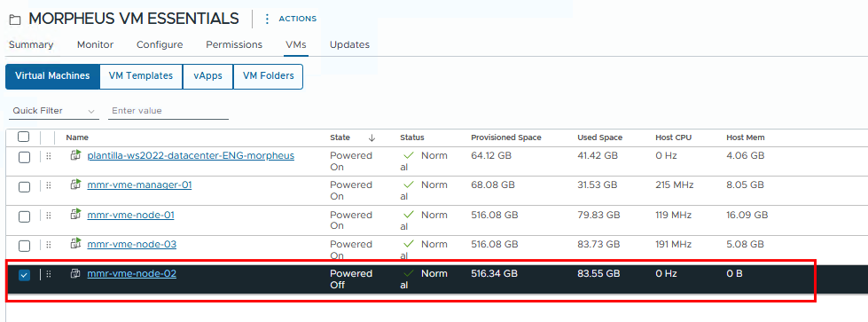Viewport: 868px width, 322px height.
Task: Click powered-off VM icon for mmr-vme-node-02
Action: [76, 273]
